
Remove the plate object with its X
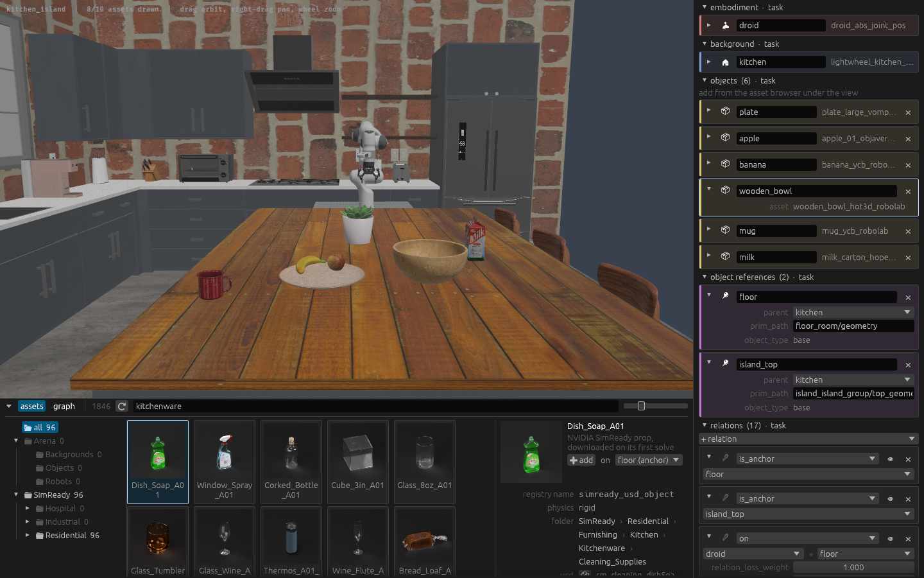tap(908, 112)
